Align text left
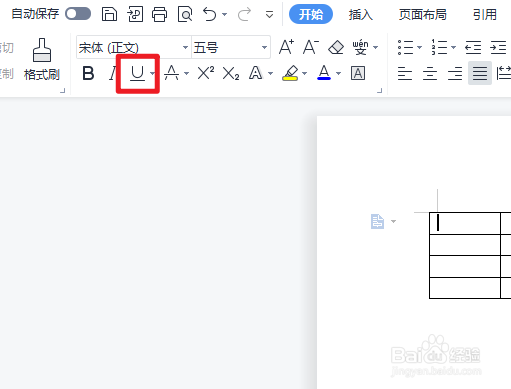The image size is (511, 389). point(405,73)
